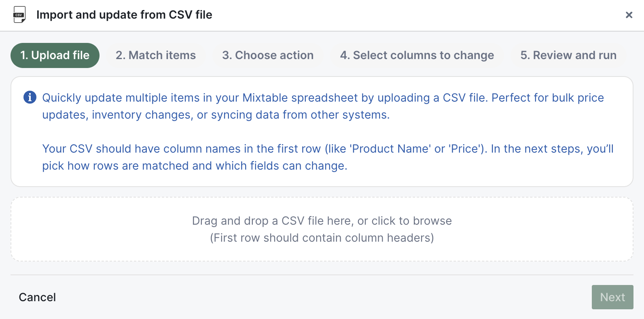644x319 pixels.
Task: Click the blue info icon in the notice box
Action: tap(29, 98)
